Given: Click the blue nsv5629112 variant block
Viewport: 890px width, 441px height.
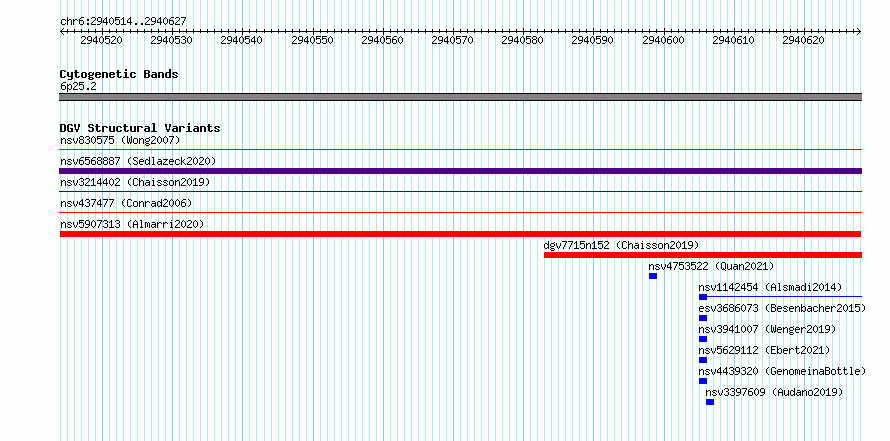Looking at the screenshot, I should coord(703,360).
